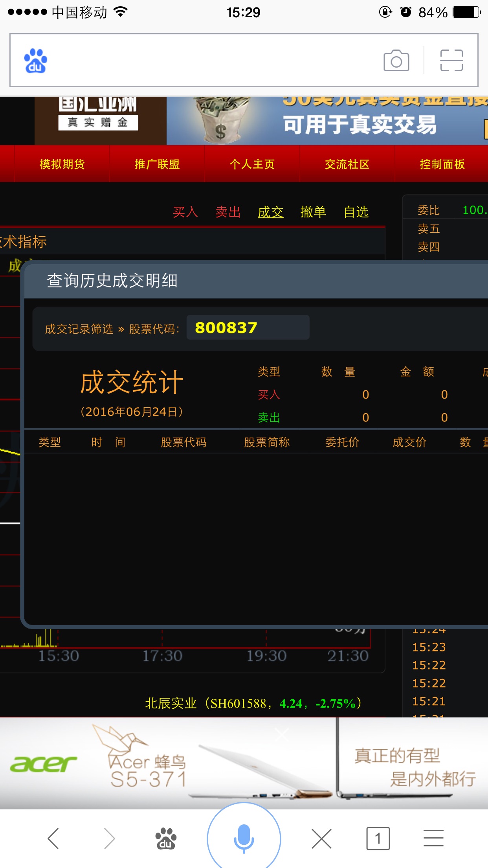
Task: Tap the Baidu paw logo in search bar
Action: coord(36,61)
